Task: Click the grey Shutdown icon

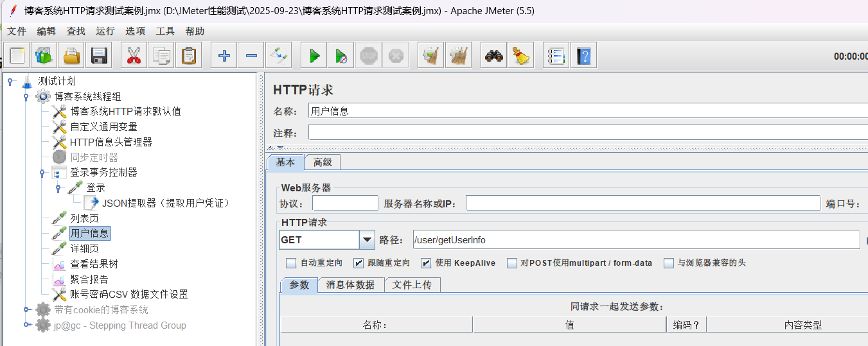Action: [395, 56]
